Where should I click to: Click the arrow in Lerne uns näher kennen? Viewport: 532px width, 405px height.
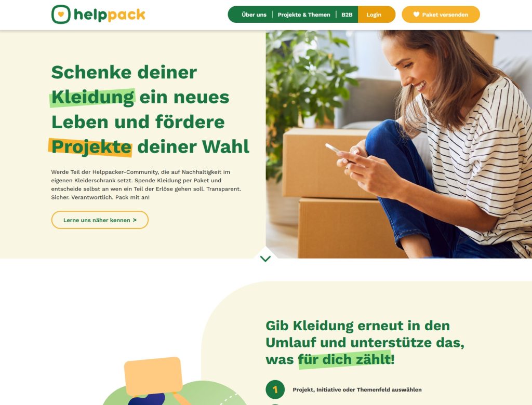[x=135, y=220]
